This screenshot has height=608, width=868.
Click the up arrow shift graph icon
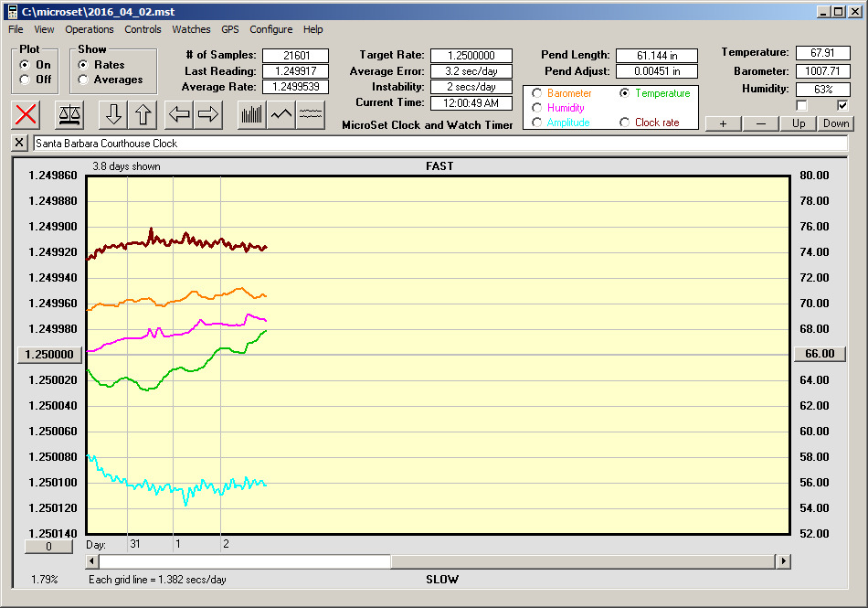(143, 114)
